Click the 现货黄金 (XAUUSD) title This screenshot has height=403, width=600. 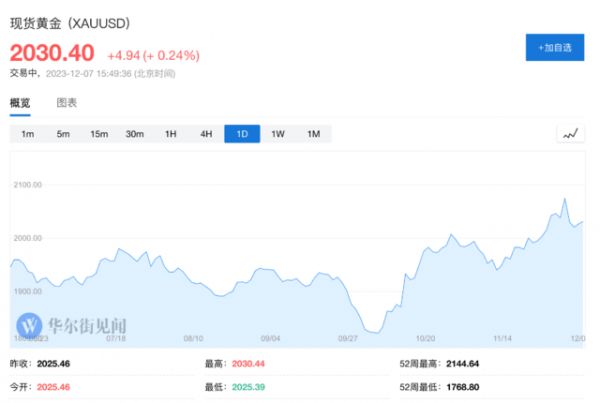[70, 22]
